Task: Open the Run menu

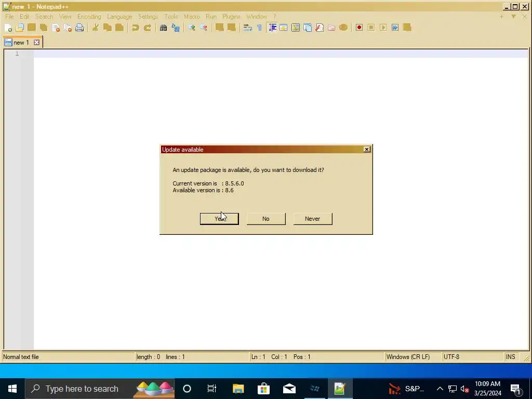Action: 211,17
